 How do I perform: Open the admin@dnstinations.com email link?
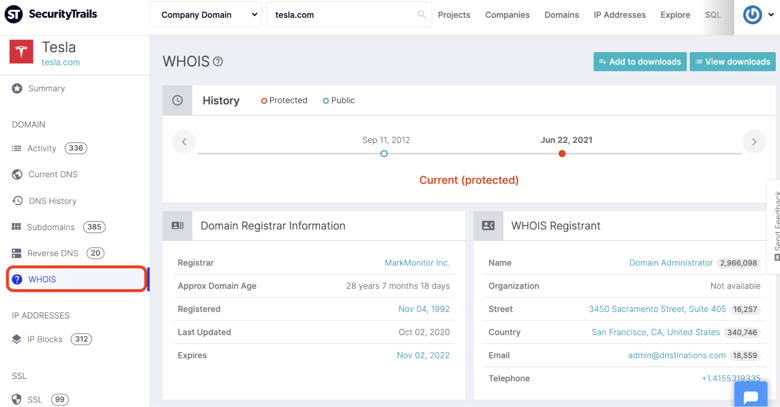[677, 355]
